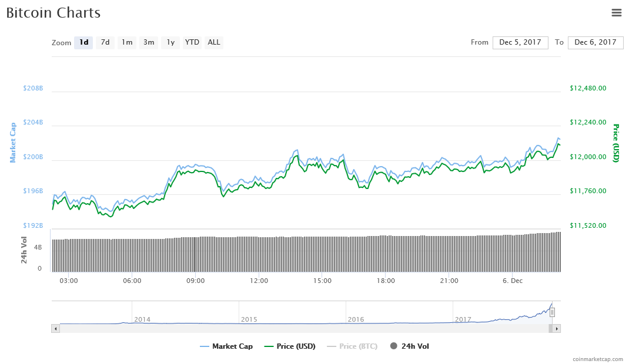629x364 pixels.
Task: Click the 06:00 time axis label
Action: point(132,281)
